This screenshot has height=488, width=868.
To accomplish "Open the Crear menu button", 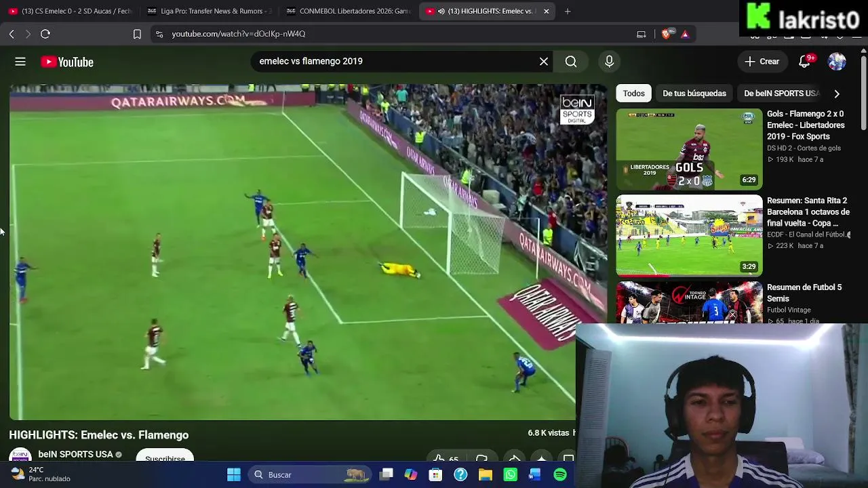I will tap(762, 62).
